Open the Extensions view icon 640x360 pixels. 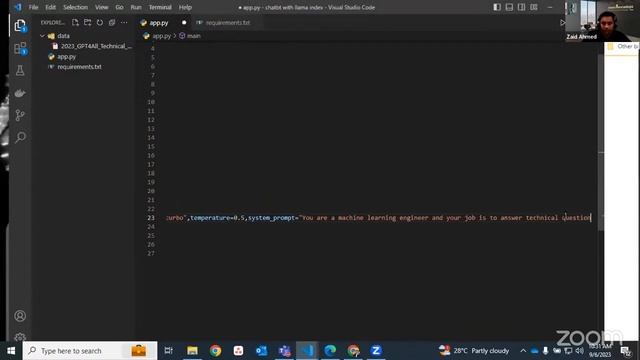[x=20, y=49]
